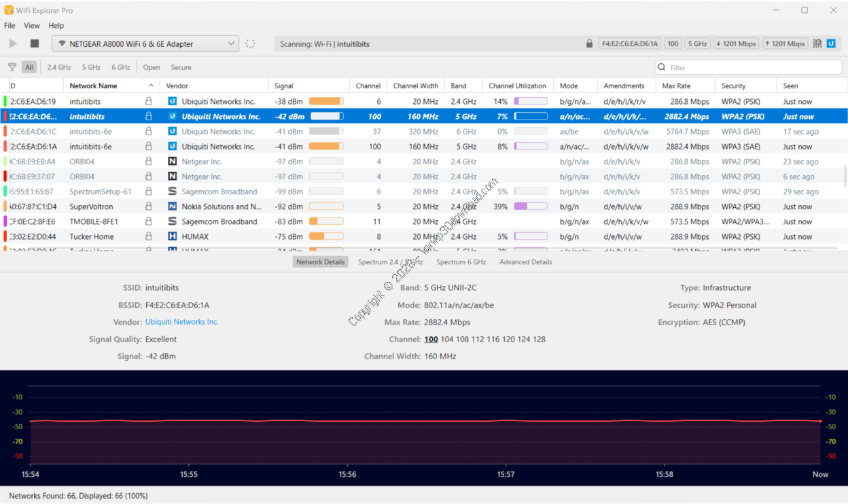Switch to the Spectrum 6 GHz tab
Screen dimensions: 848x504
(461, 262)
